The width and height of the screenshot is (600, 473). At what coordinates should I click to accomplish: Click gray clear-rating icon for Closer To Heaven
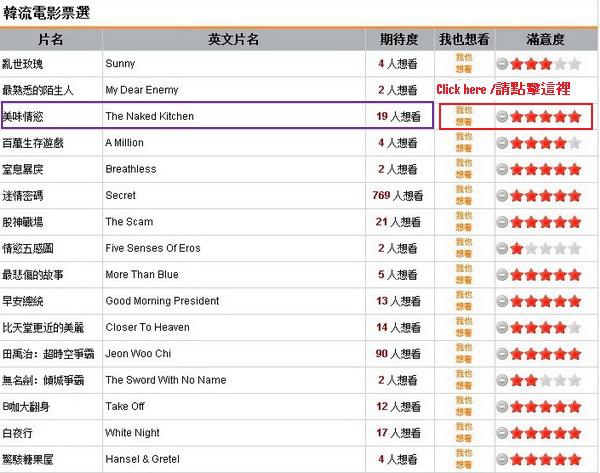[x=502, y=328]
